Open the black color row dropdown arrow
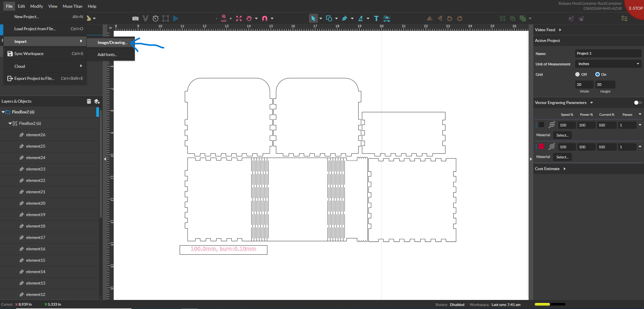Screen dimensions: 644x309 (640, 125)
